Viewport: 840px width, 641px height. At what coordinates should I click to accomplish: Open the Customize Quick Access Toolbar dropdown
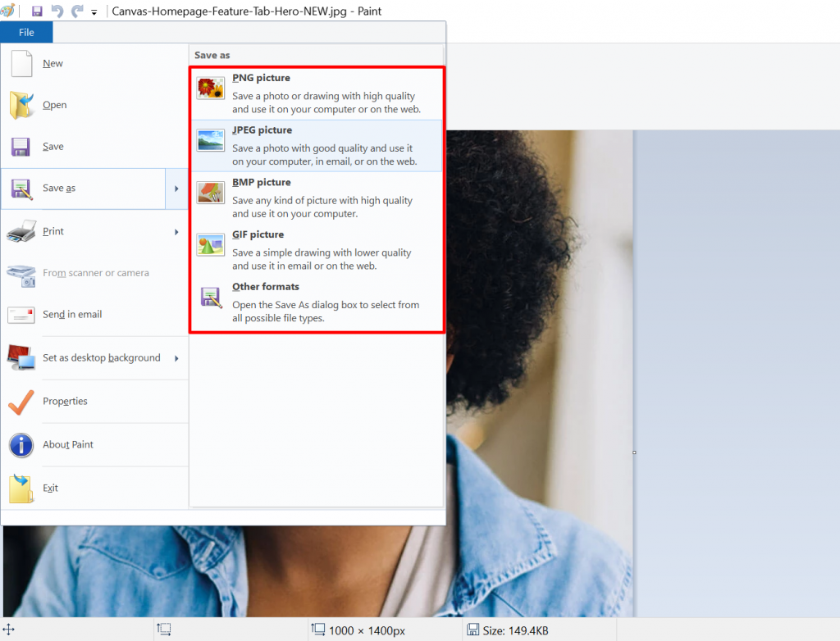tap(93, 11)
